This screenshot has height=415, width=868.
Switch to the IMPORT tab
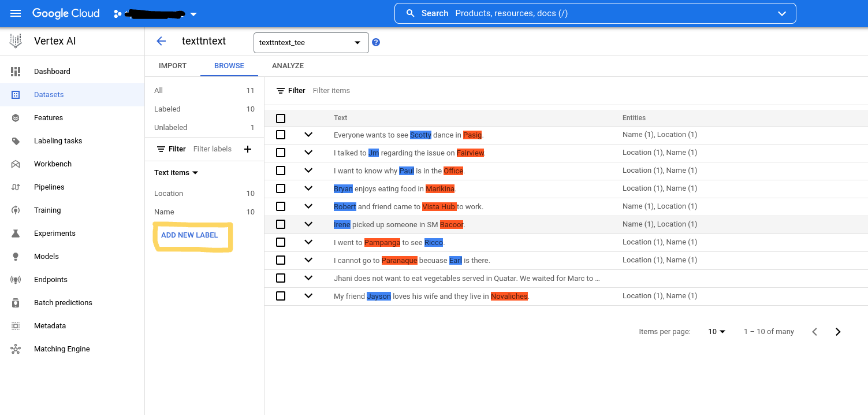click(173, 66)
